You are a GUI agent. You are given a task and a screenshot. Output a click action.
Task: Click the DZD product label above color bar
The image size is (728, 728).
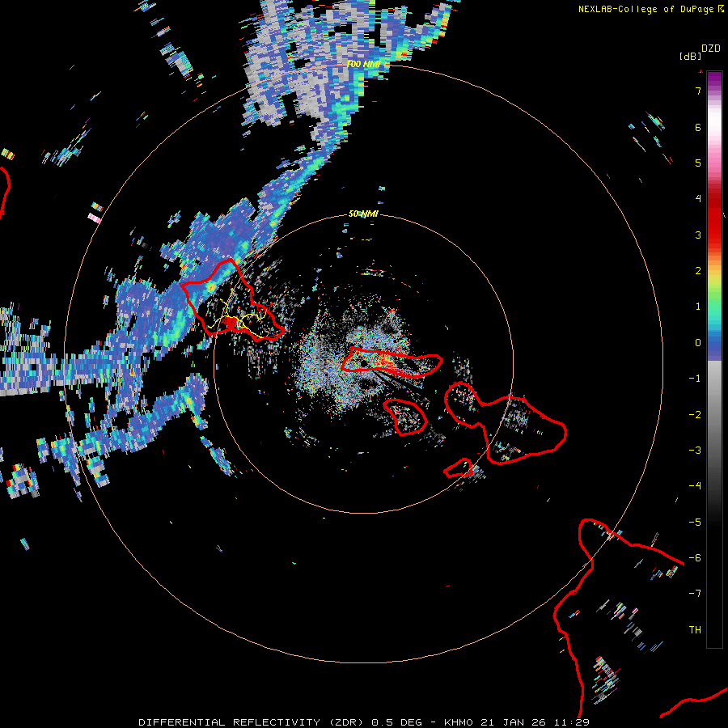point(711,49)
